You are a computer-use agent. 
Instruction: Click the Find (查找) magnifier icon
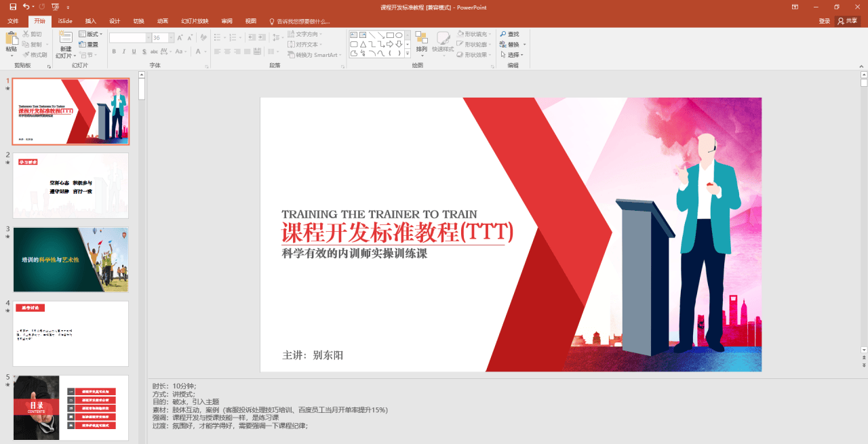point(503,34)
